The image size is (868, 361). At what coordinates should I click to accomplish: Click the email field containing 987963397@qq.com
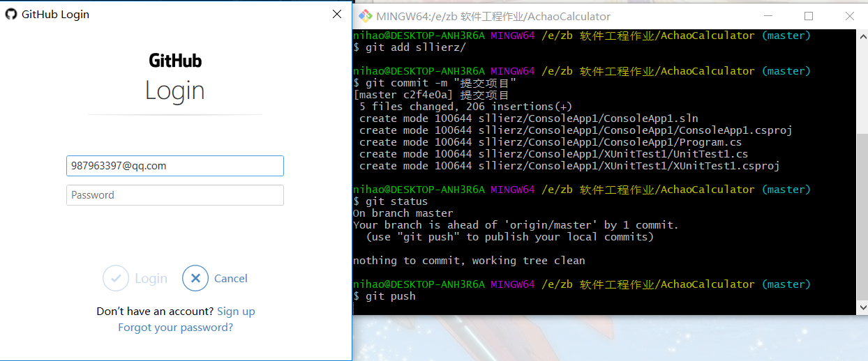click(x=175, y=166)
